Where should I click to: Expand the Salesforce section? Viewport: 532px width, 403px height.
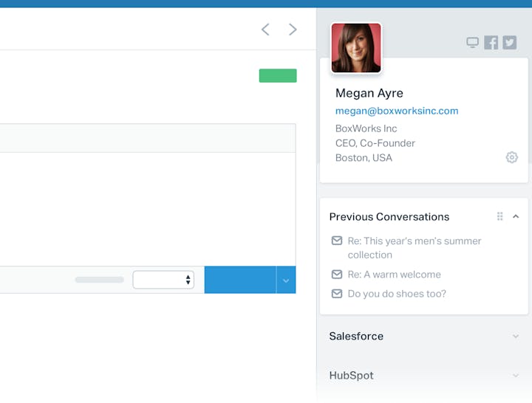[x=515, y=337]
